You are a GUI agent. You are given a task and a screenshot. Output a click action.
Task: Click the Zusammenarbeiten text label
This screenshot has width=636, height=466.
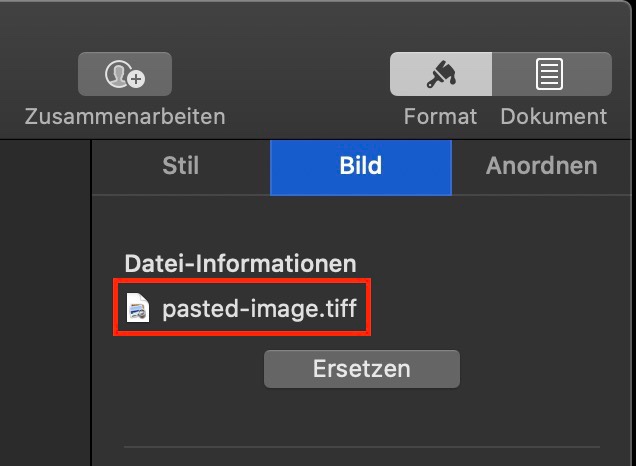click(125, 116)
